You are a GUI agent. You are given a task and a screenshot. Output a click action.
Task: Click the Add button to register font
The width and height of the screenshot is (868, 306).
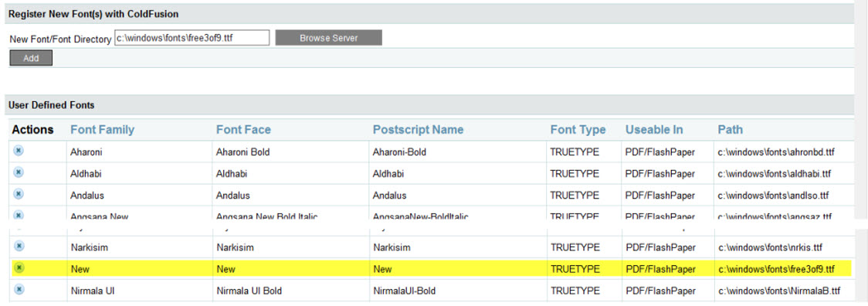[x=31, y=58]
